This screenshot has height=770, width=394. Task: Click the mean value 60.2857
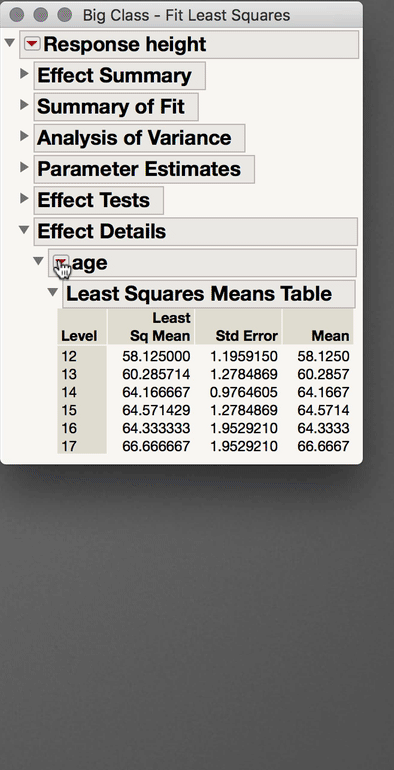click(x=323, y=374)
